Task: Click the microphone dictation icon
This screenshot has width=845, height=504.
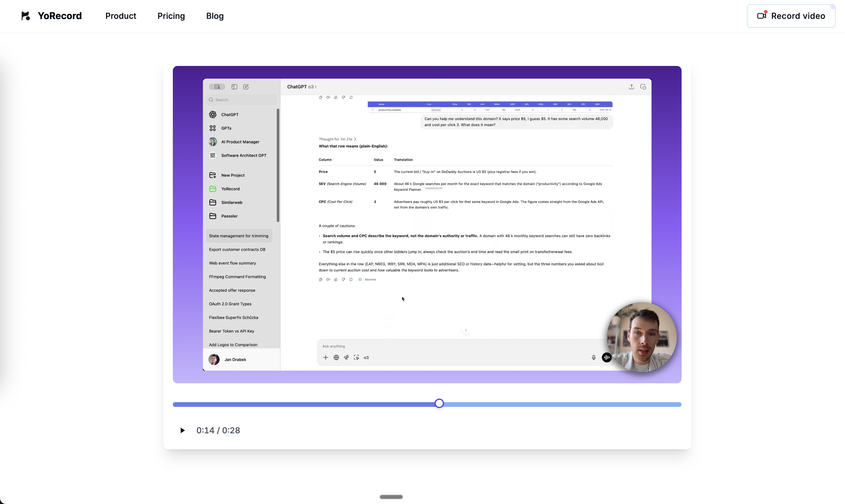Action: [x=593, y=358]
